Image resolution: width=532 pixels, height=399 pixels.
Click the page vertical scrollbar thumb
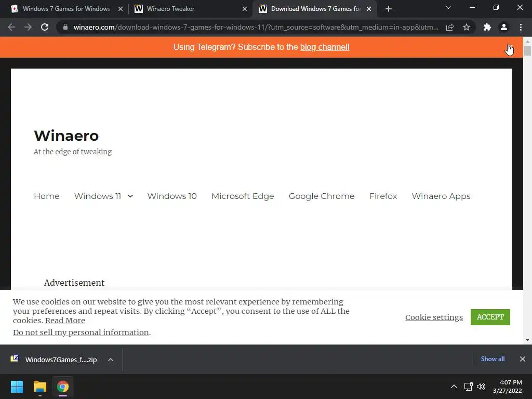click(527, 50)
